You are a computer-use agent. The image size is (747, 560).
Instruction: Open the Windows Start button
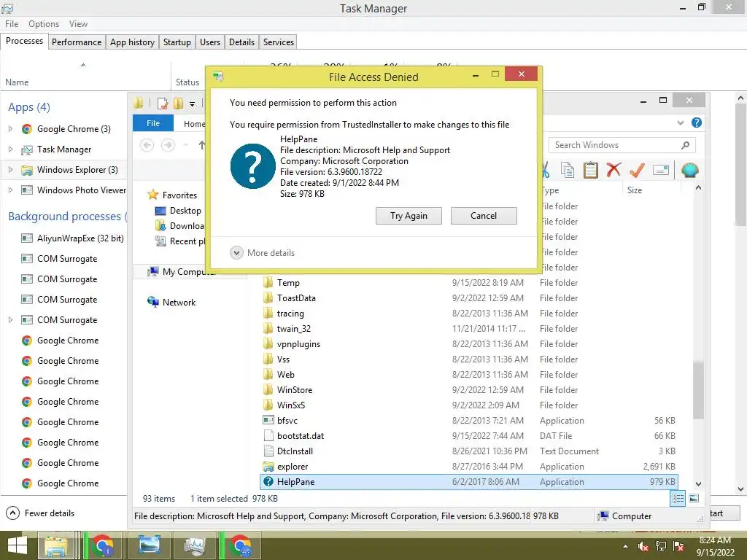tap(18, 545)
